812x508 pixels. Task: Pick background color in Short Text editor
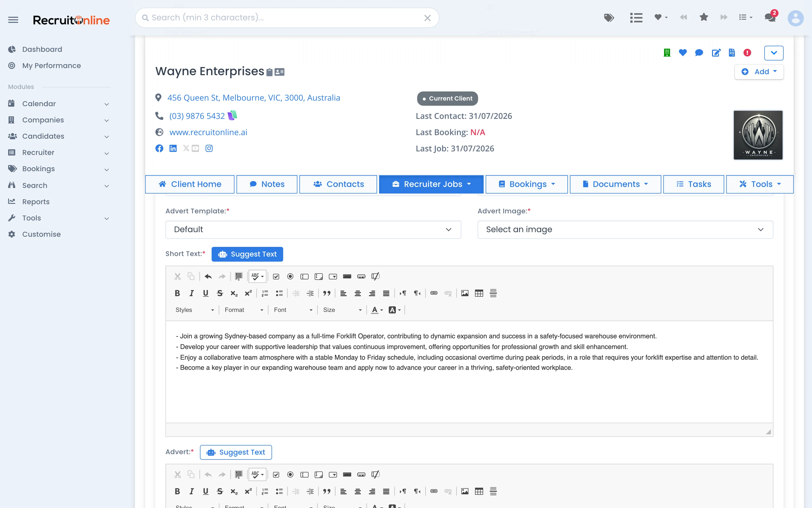(x=395, y=310)
